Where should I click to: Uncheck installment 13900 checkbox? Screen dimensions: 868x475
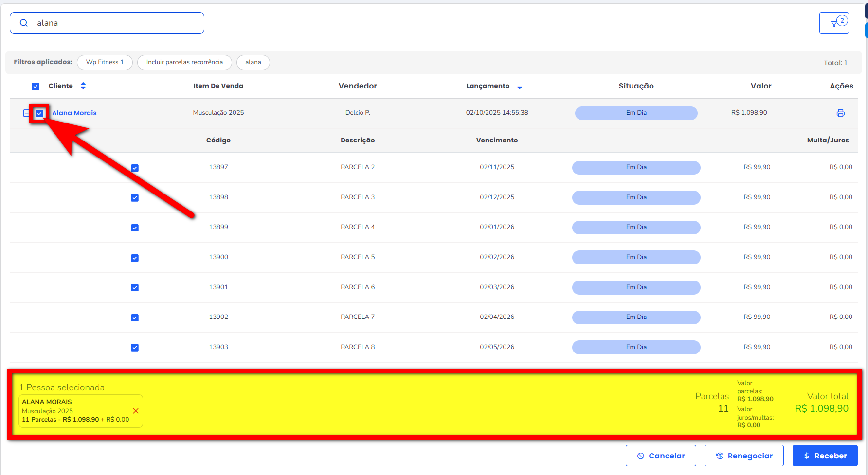pyautogui.click(x=135, y=258)
